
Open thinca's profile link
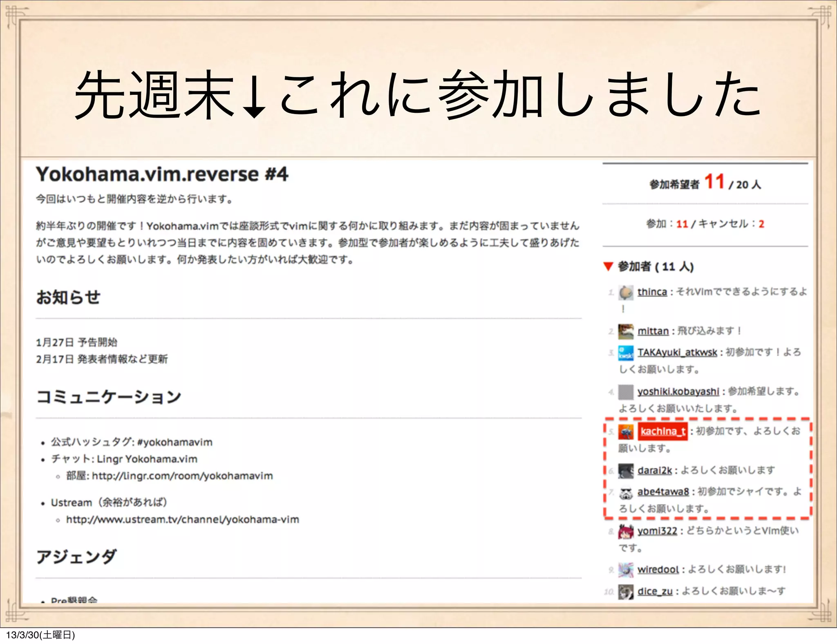coord(652,292)
